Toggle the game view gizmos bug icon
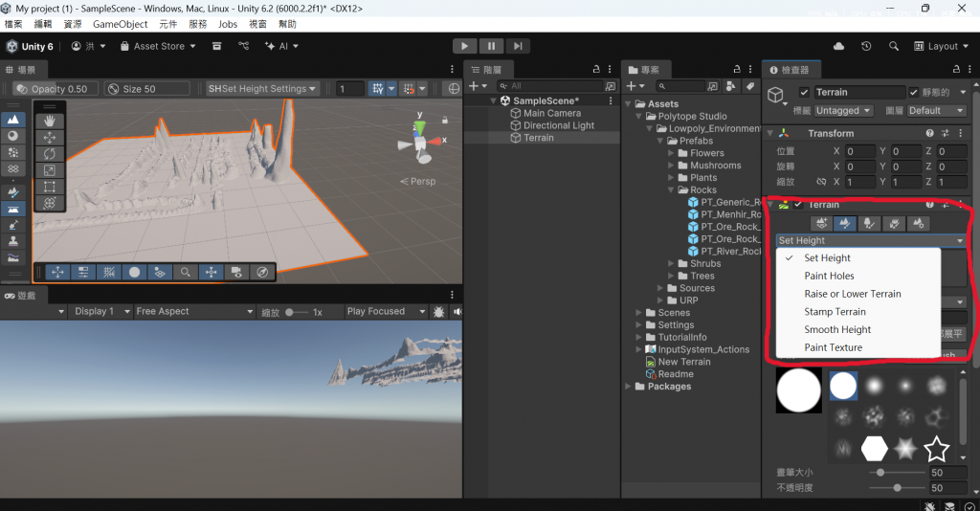 pyautogui.click(x=438, y=311)
